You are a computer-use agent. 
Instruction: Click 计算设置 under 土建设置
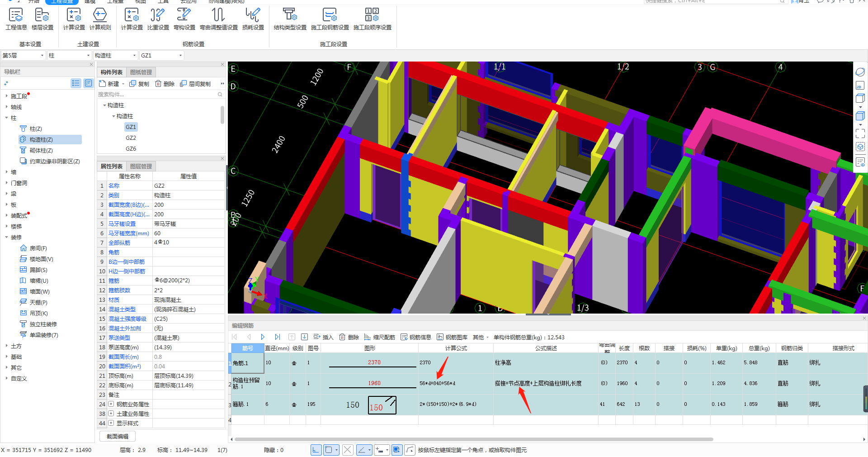[x=74, y=19]
